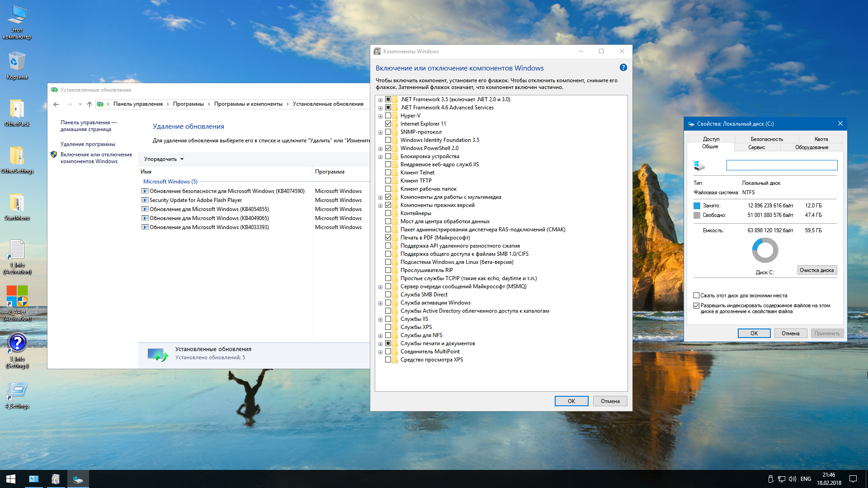The height and width of the screenshot is (488, 868).
Task: Click the Disk Cleanup button
Action: [816, 270]
